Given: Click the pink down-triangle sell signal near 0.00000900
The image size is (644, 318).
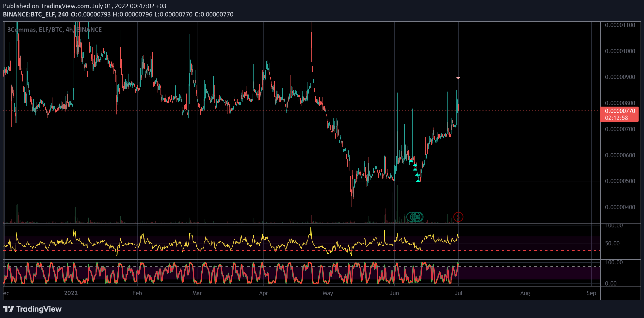Looking at the screenshot, I should pyautogui.click(x=458, y=78).
